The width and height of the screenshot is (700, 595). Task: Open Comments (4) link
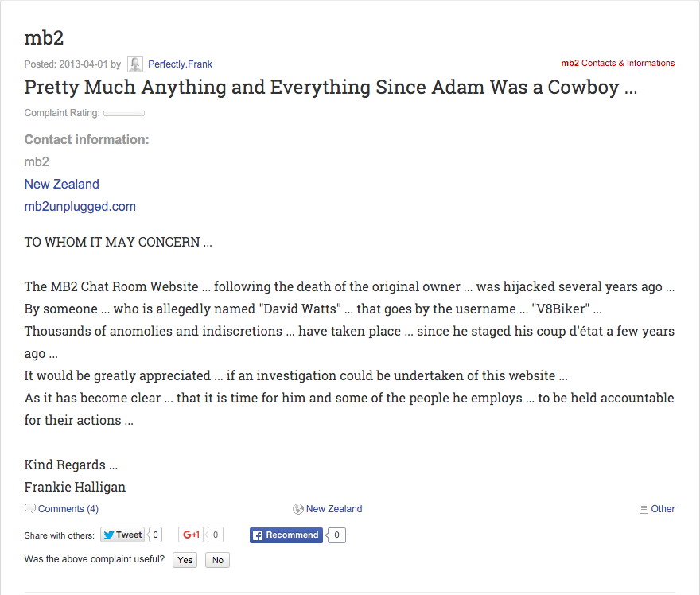tap(68, 509)
